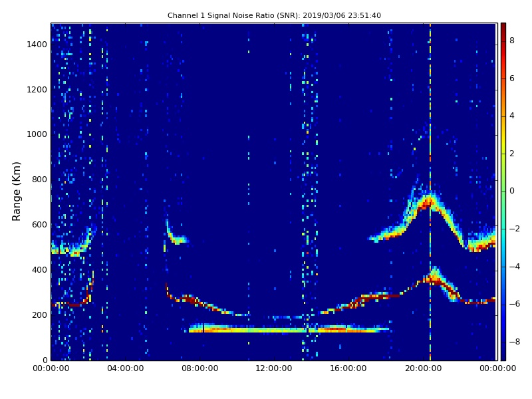Click the y-axis tick label 1200
The height and width of the screenshot is (399, 532).
coord(37,90)
